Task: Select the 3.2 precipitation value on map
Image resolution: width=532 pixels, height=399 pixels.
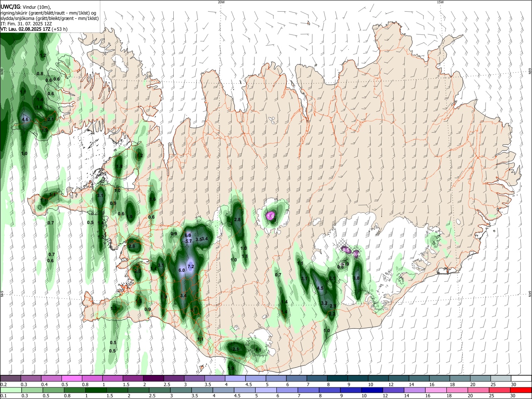Action: (x=325, y=303)
